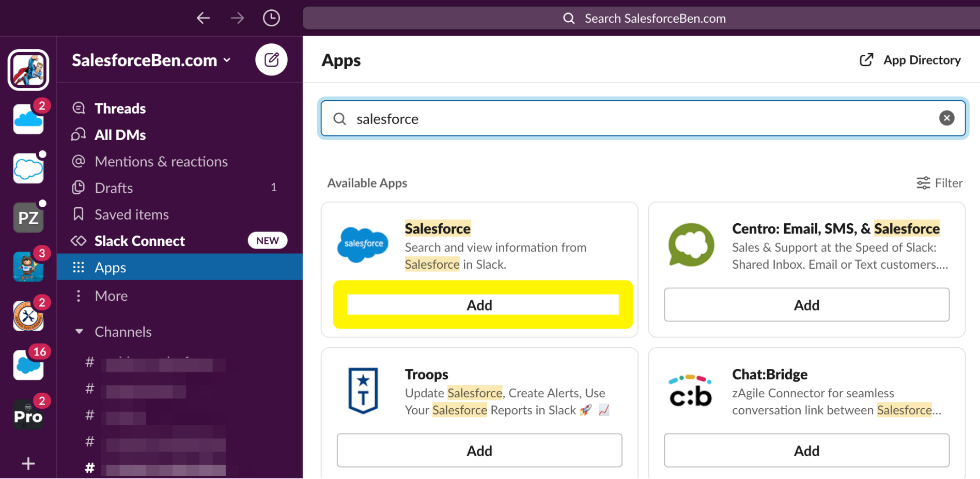Switch to Pro workspace
The width and height of the screenshot is (980, 479).
(x=28, y=414)
